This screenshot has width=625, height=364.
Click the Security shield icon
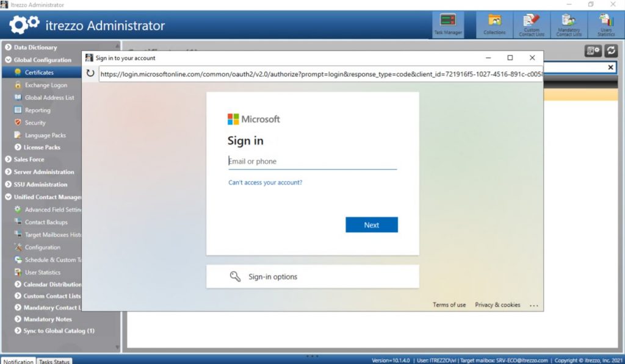pyautogui.click(x=18, y=123)
